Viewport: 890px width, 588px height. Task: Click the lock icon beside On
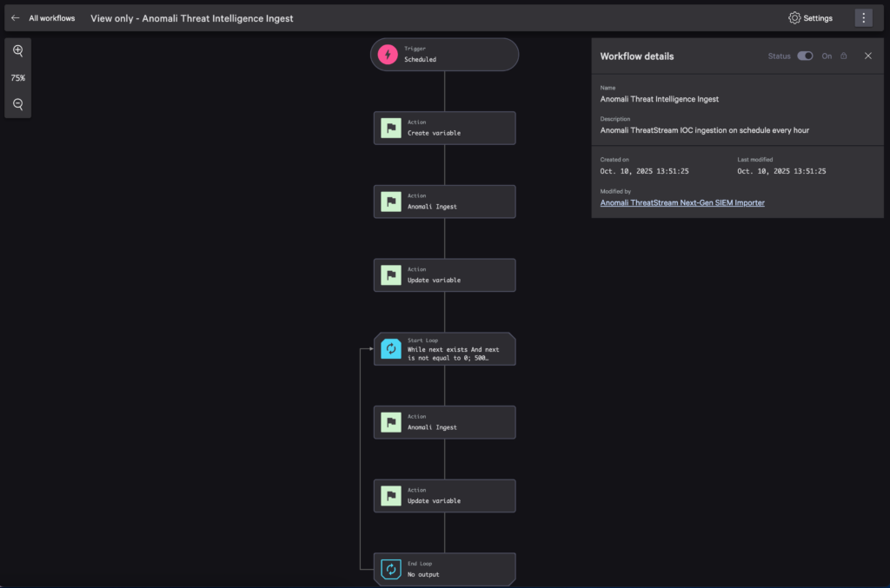(844, 56)
